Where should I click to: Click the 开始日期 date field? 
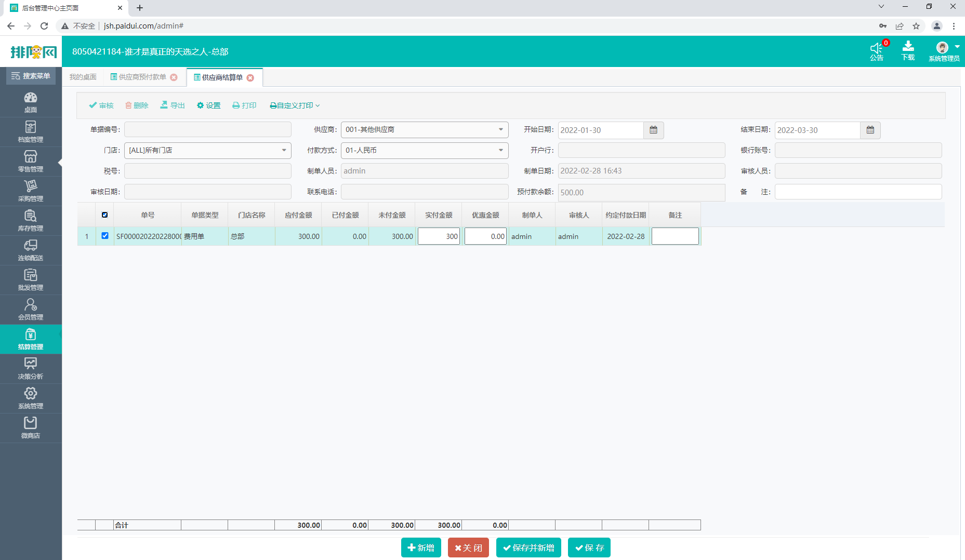click(x=601, y=130)
